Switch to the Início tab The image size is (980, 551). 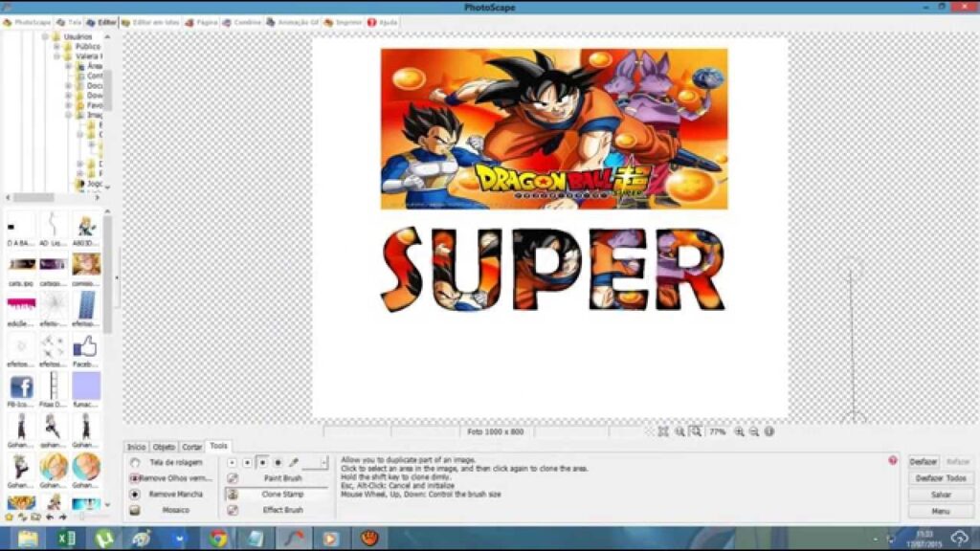(136, 447)
